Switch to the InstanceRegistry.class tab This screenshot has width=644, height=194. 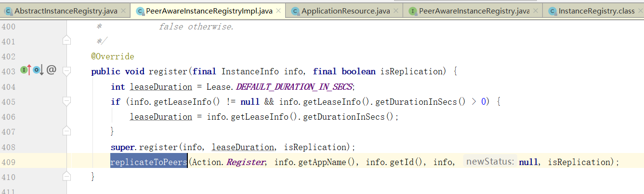[593, 11]
